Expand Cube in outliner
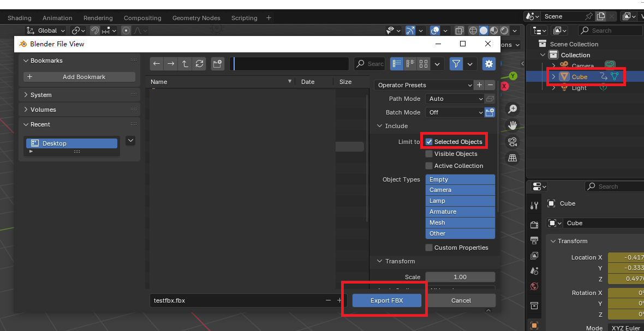Screen dimensions: 644x331 point(553,77)
